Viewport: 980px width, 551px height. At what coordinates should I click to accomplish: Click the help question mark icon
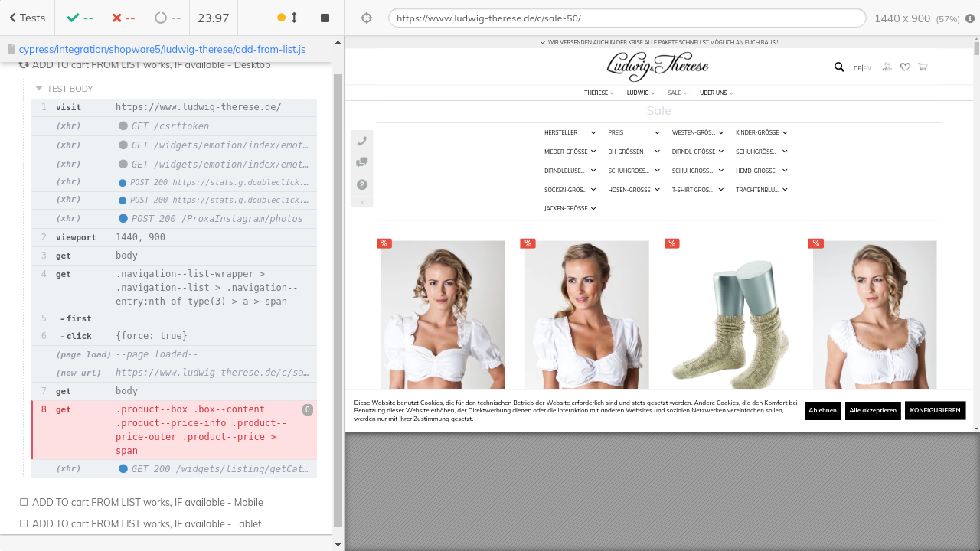[x=362, y=184]
